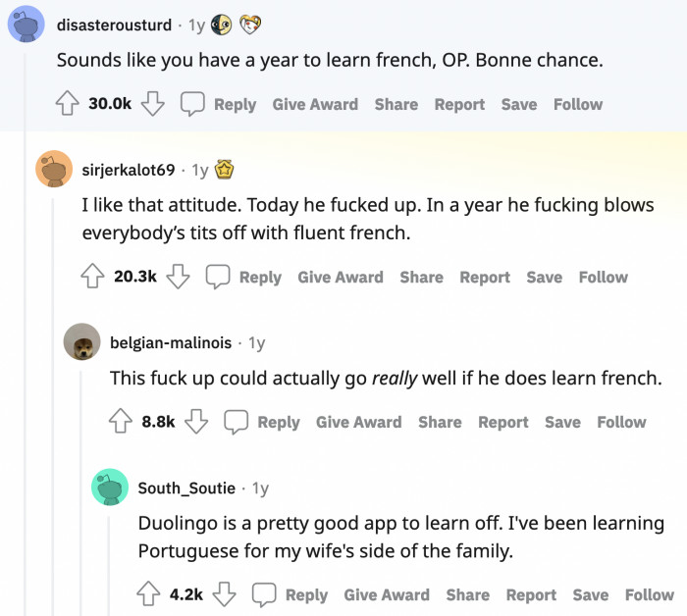Open South_Soutie's username link
Screen dimensions: 687x616
pos(186,488)
